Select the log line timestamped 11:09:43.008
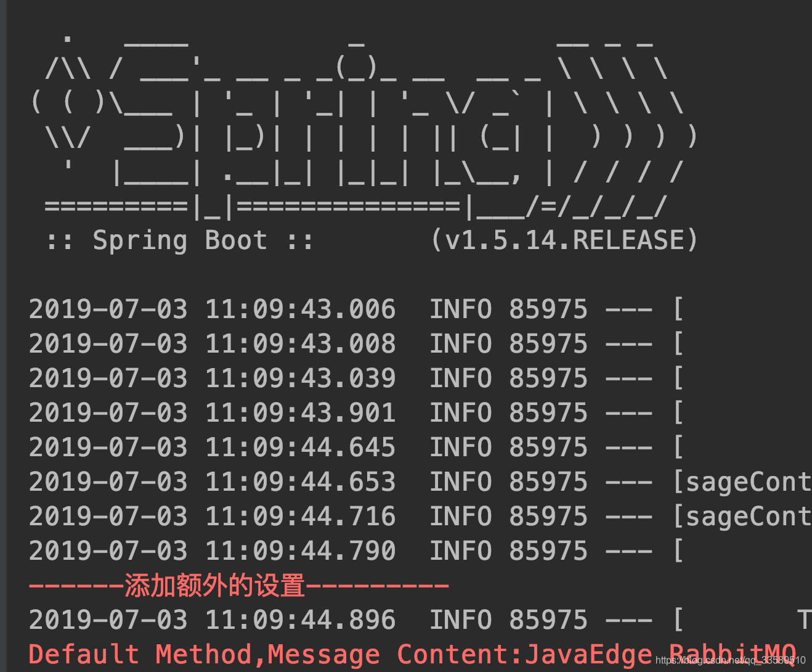The width and height of the screenshot is (812, 672). [356, 344]
